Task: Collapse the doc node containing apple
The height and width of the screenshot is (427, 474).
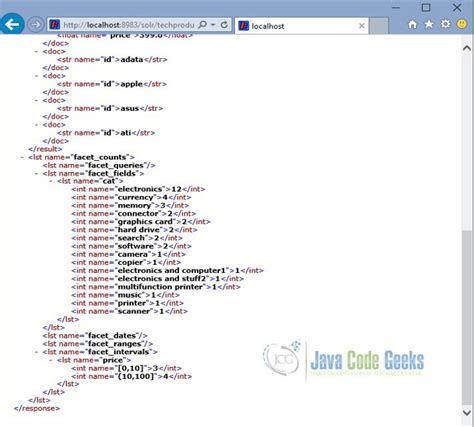Action: 36,76
